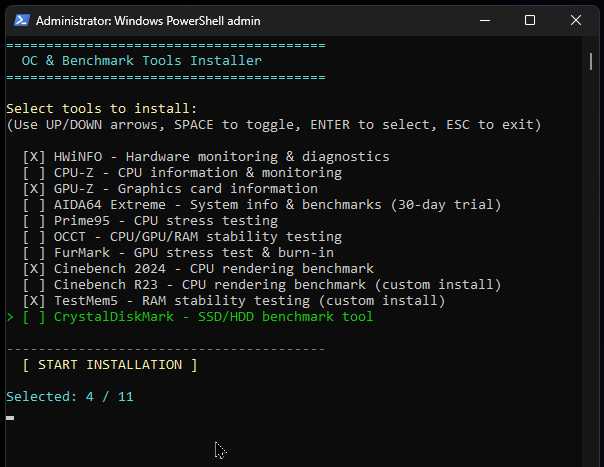Maximize the PowerShell window
604x467 pixels.
(530, 20)
